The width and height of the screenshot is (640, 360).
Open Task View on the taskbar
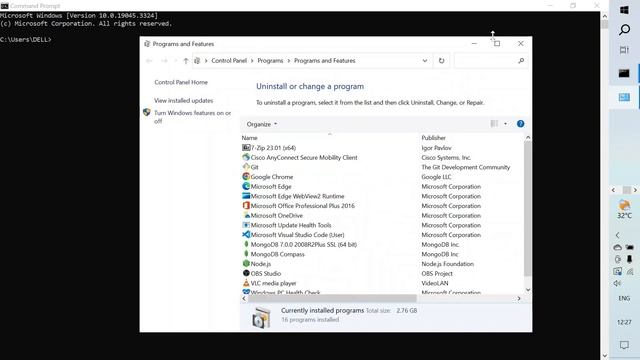[624, 50]
